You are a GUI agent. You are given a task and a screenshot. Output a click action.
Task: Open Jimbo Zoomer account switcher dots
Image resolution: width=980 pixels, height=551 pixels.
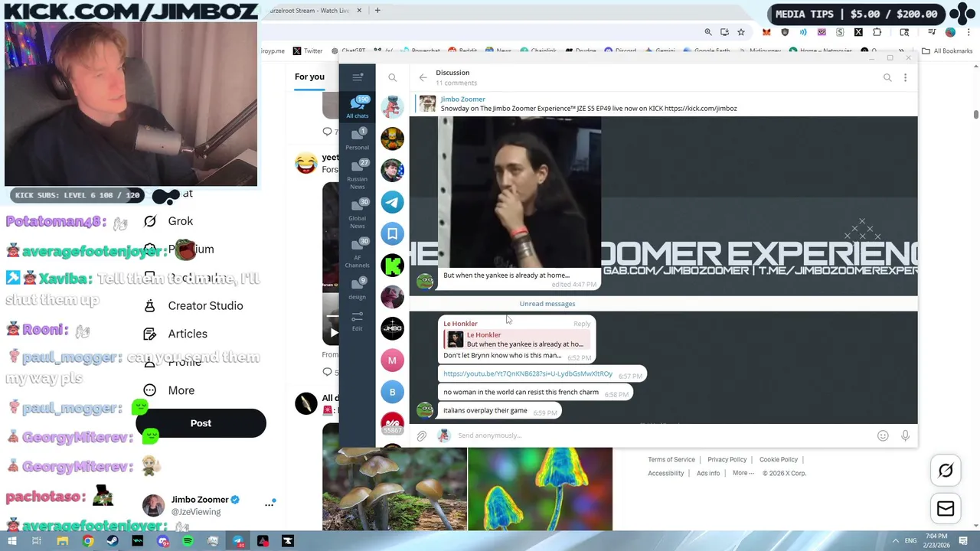click(269, 504)
